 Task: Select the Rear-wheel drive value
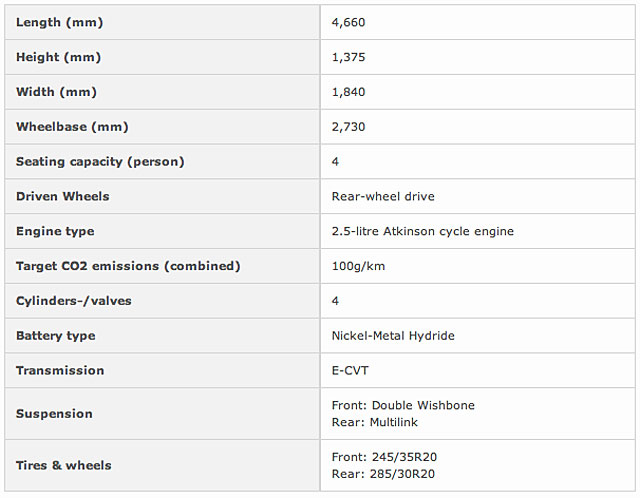383,196
